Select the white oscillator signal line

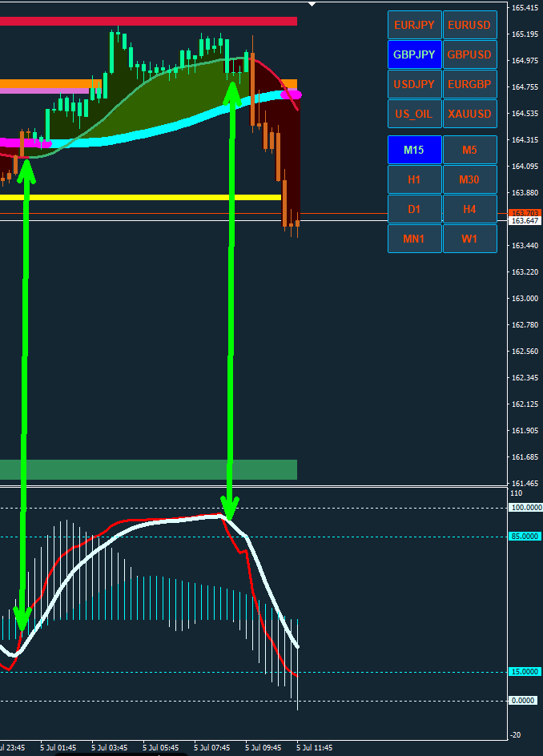[x=150, y=524]
